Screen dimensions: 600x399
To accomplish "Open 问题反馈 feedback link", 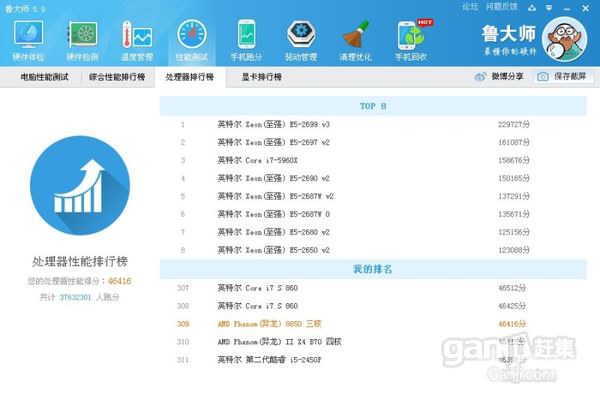I will (502, 7).
